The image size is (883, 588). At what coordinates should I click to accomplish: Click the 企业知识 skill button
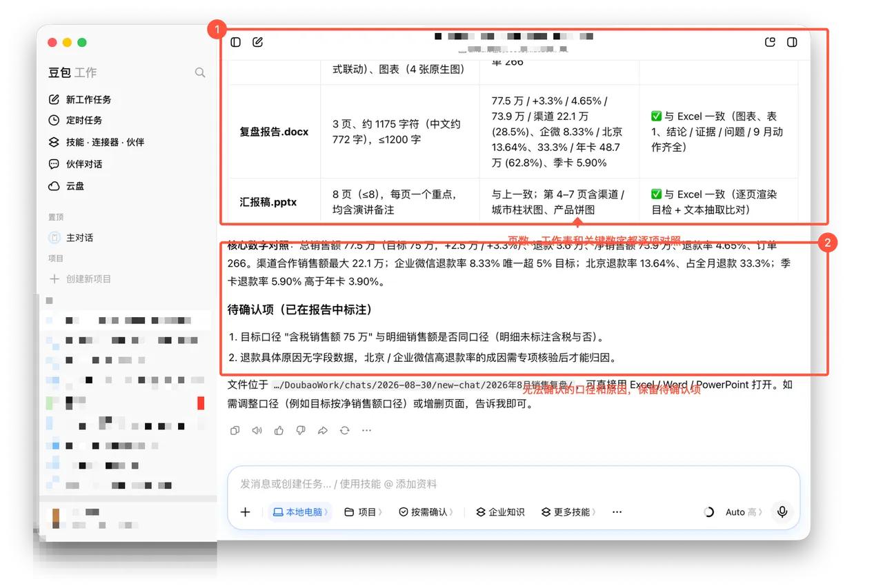500,512
